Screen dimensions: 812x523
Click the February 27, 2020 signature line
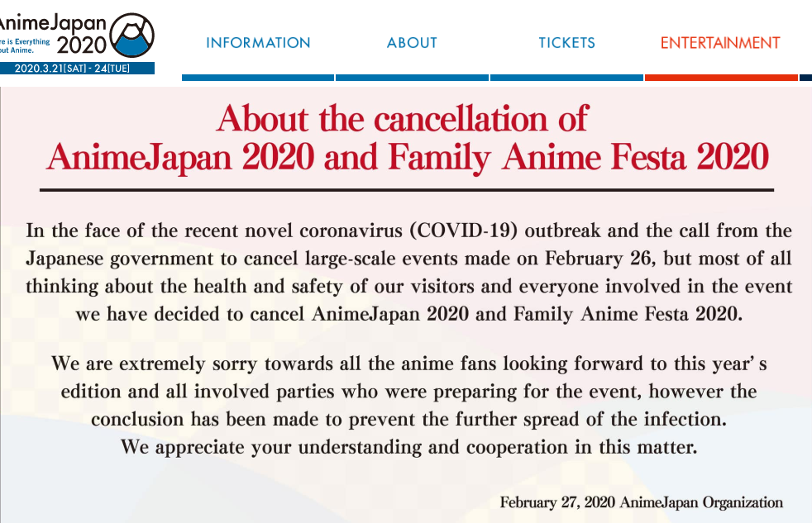click(x=641, y=502)
